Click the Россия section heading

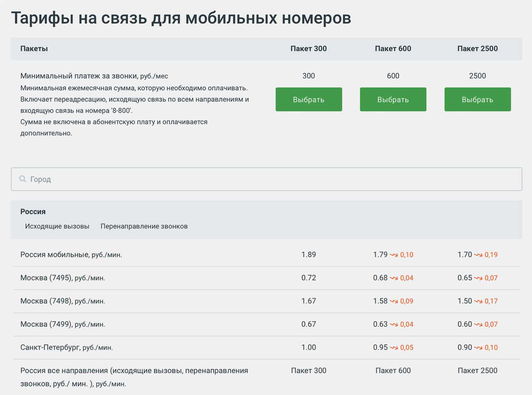[x=33, y=212]
